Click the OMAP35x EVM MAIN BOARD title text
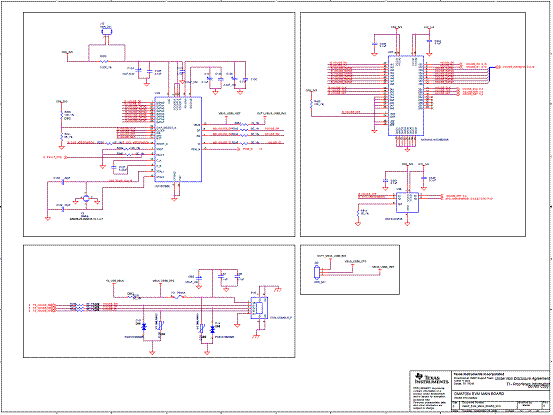The height and width of the screenshot is (415, 553). click(x=479, y=393)
